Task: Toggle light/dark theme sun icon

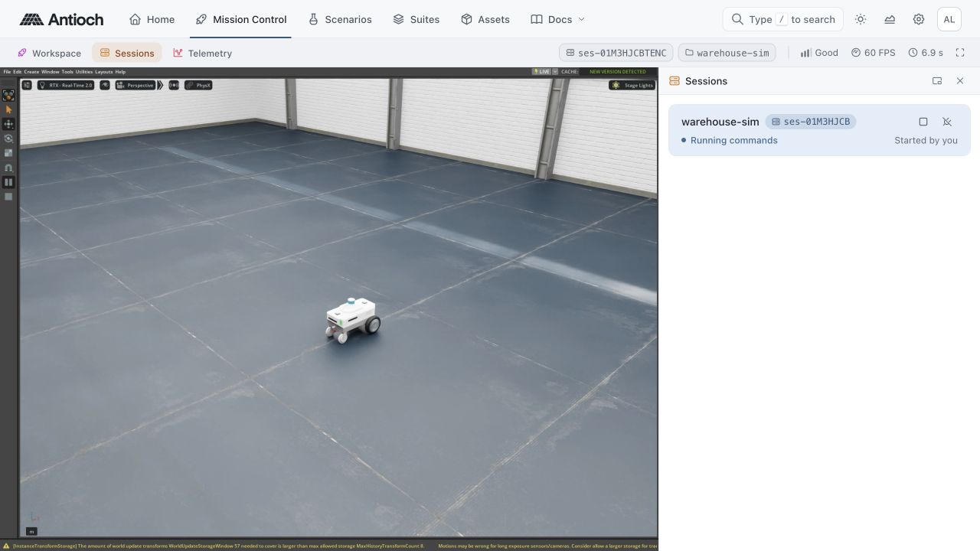Action: [861, 19]
